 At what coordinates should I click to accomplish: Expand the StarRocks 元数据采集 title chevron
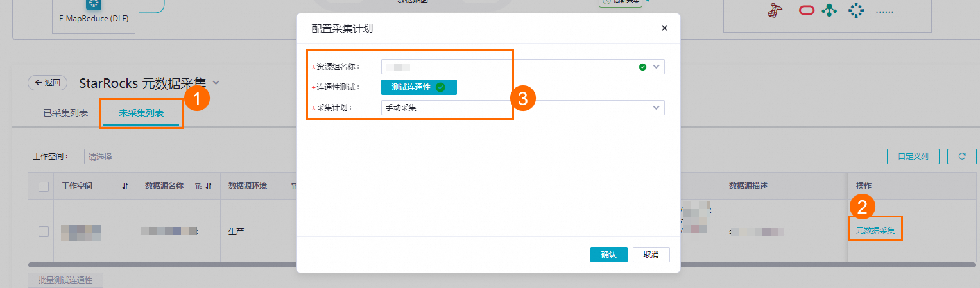(216, 83)
